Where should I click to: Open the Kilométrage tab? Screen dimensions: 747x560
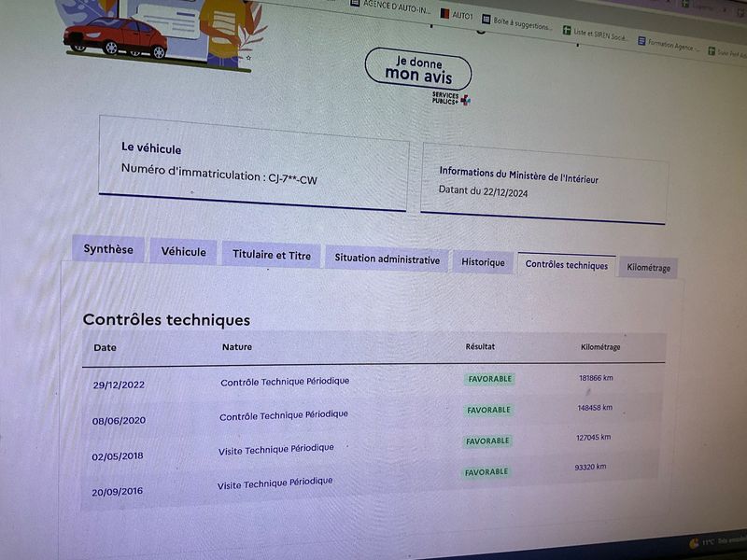click(648, 268)
